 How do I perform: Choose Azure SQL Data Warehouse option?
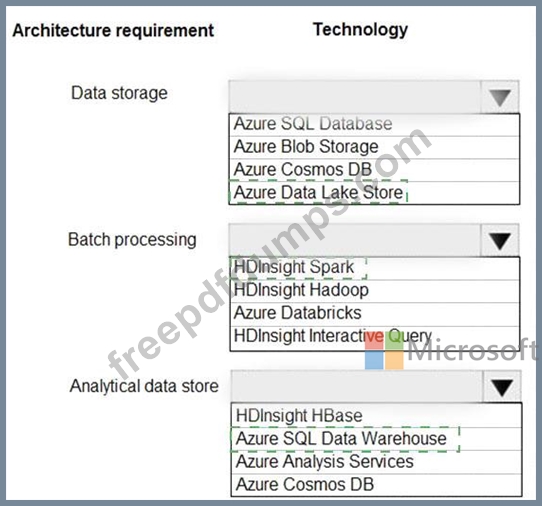376,439
